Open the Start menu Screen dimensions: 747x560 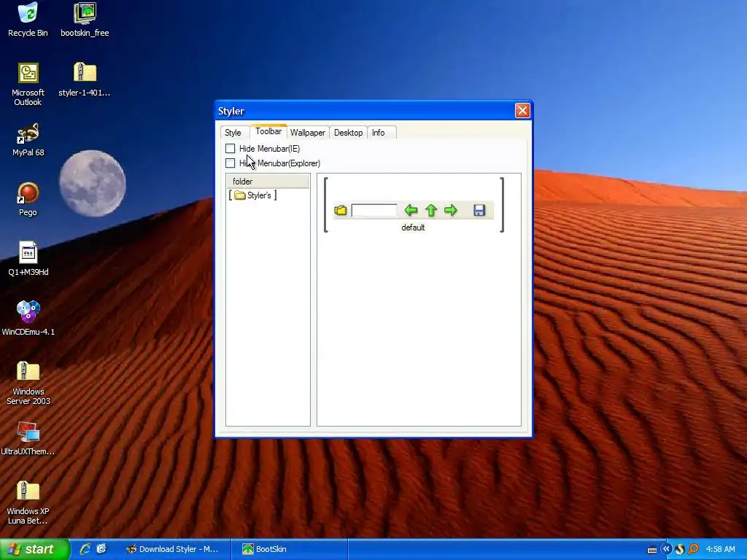coord(35,549)
